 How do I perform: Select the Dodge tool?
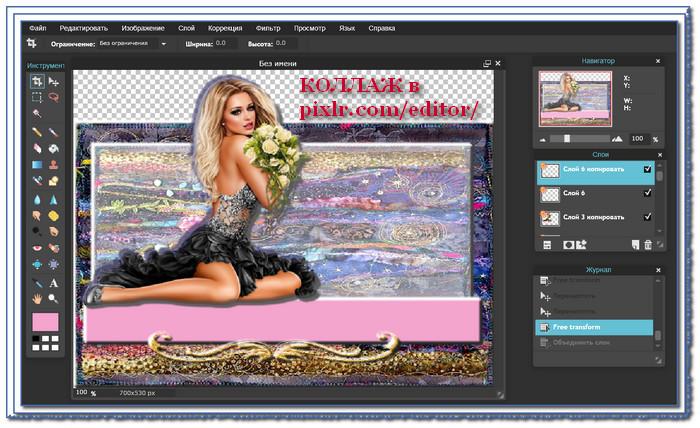click(37, 231)
